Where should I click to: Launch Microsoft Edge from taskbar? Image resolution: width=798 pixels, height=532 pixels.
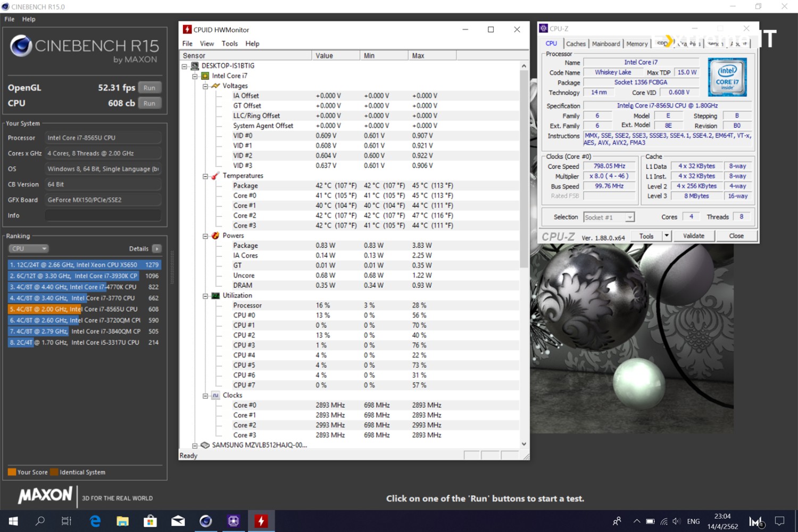(x=95, y=521)
